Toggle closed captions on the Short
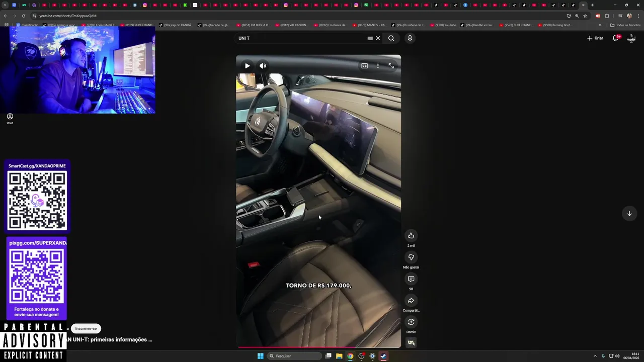 364,66
